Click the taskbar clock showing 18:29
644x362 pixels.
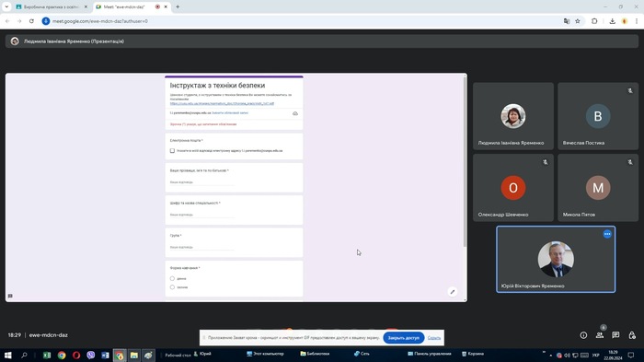613,355
